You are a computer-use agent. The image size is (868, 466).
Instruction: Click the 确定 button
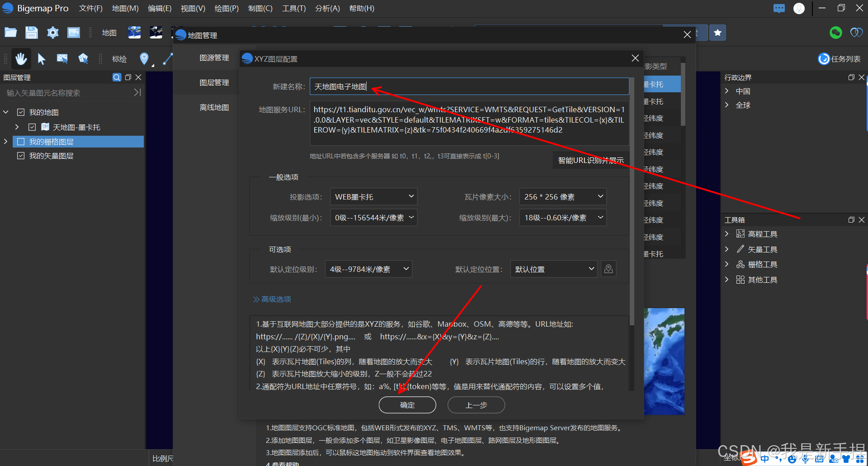pyautogui.click(x=407, y=405)
